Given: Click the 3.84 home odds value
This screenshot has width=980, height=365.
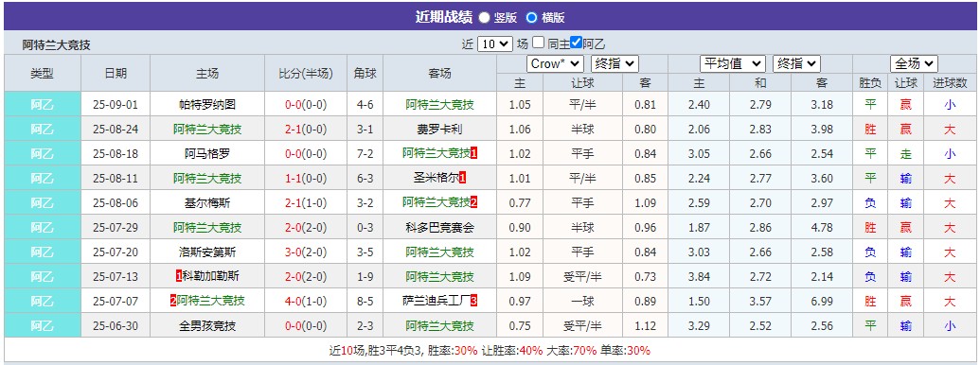Looking at the screenshot, I should coord(699,276).
